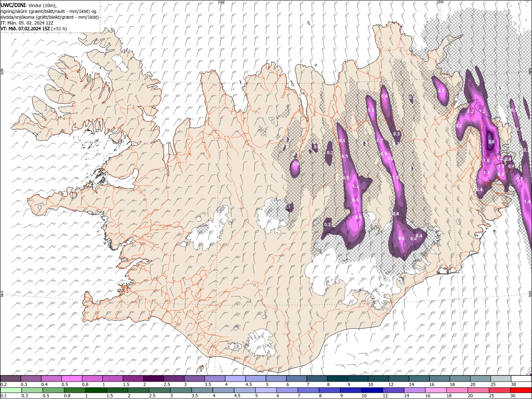Click the 0.5 pink swatch in upper legend
Screen dimensions: 532x399
[x=71, y=379]
